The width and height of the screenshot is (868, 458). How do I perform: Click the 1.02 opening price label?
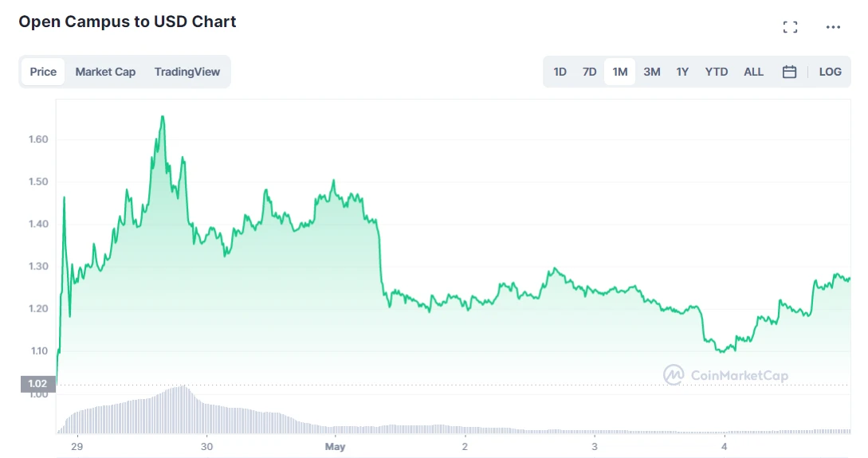[x=37, y=383]
